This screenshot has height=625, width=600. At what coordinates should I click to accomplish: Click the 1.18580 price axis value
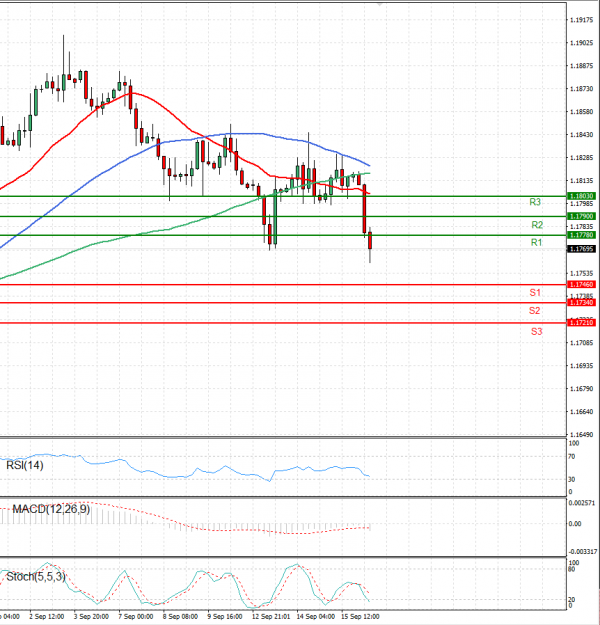pos(581,112)
